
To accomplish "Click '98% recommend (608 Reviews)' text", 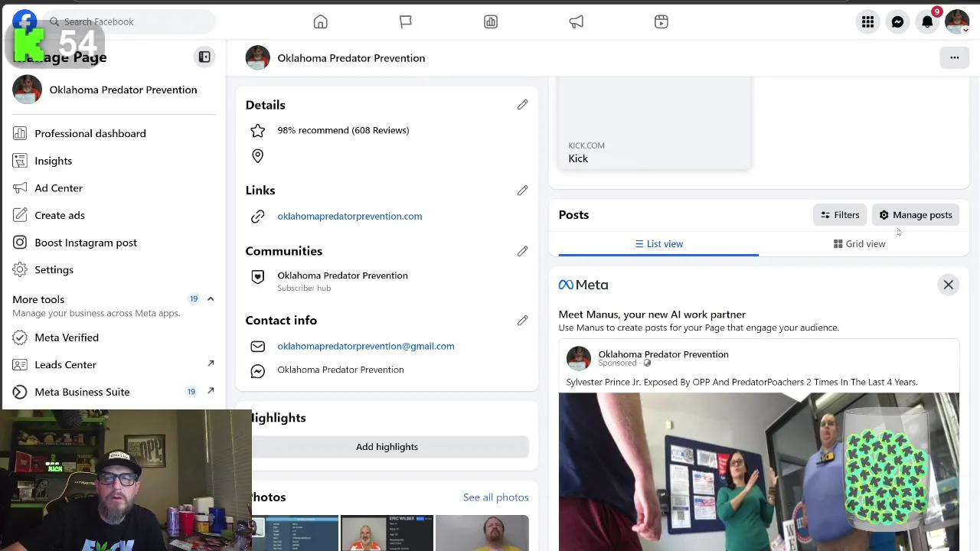I will pyautogui.click(x=343, y=130).
